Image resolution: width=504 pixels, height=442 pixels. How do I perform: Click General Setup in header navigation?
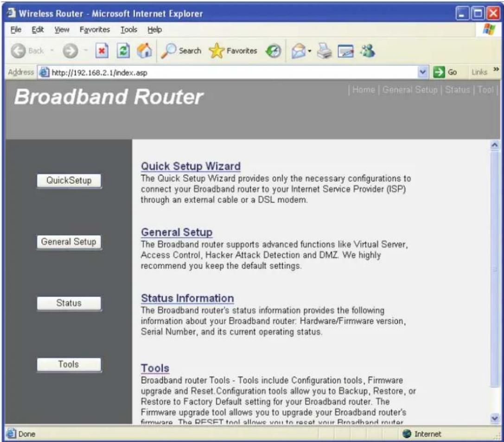tap(410, 90)
